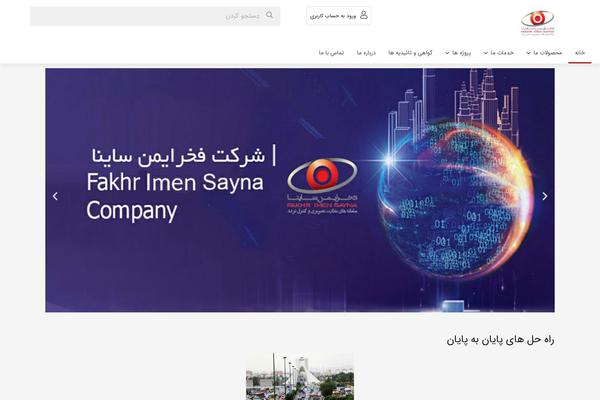Advance banner with the right arrow
The height and width of the screenshot is (400, 600).
tap(545, 196)
